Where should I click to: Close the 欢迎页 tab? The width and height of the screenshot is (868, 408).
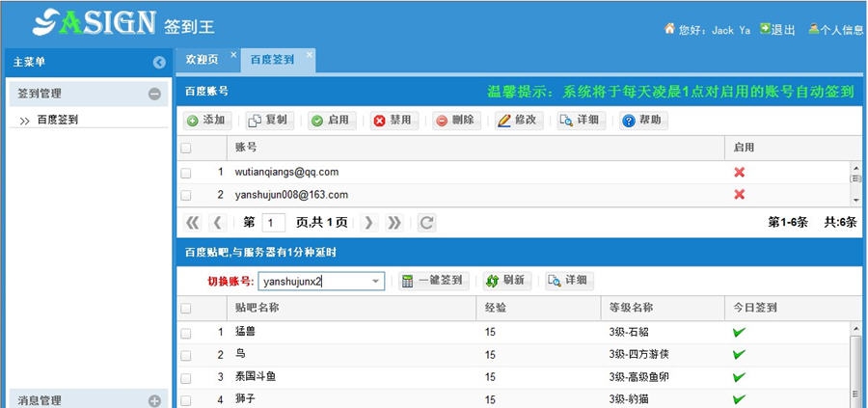(233, 54)
